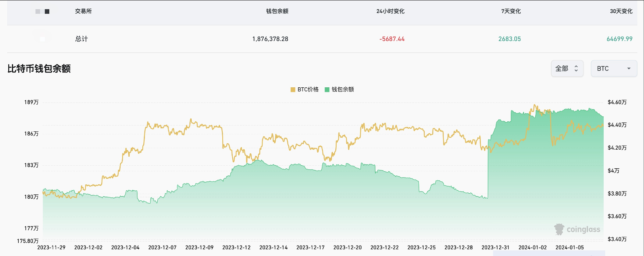Viewport: 644px width, 256px height.
Task: Click the $4万 right axis label
Action: [x=613, y=171]
